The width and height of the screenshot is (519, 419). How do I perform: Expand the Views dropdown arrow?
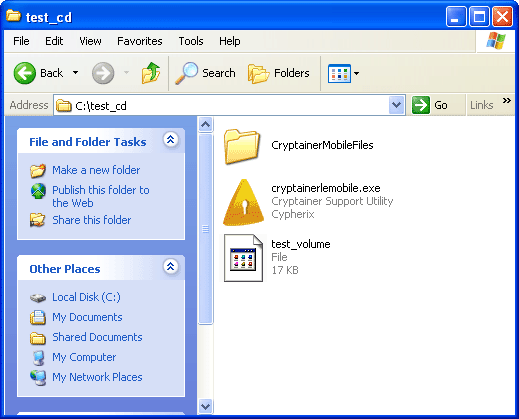click(356, 73)
